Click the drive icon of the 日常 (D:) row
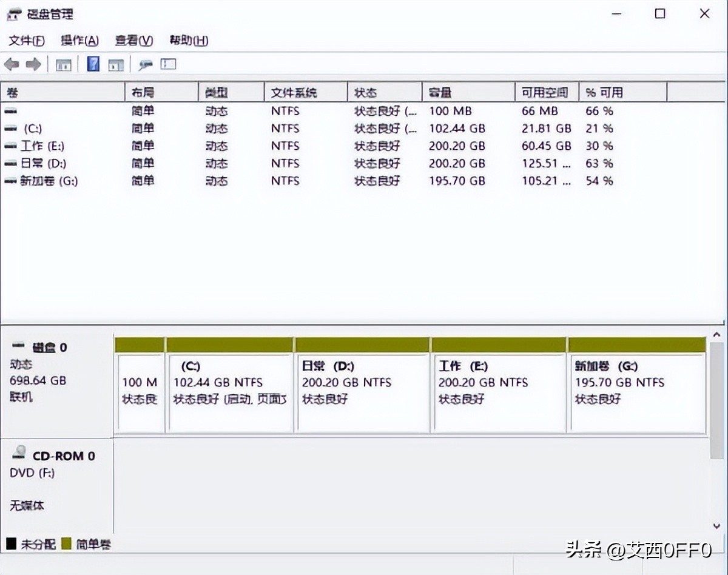Viewport: 728px width, 575px height. coord(10,164)
